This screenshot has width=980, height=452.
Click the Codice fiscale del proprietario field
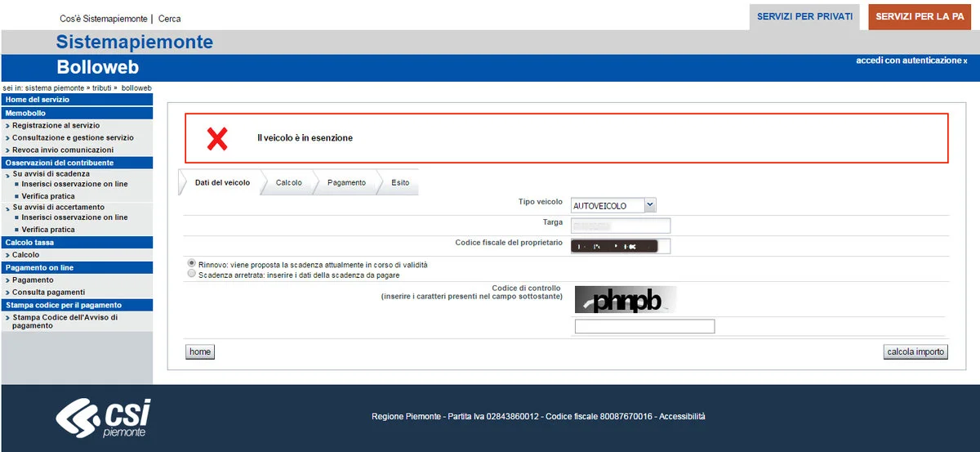(x=620, y=246)
